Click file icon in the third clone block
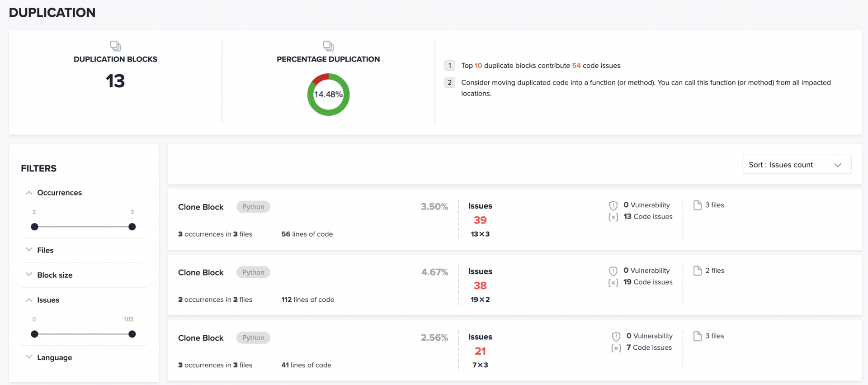This screenshot has width=868, height=385. 698,336
